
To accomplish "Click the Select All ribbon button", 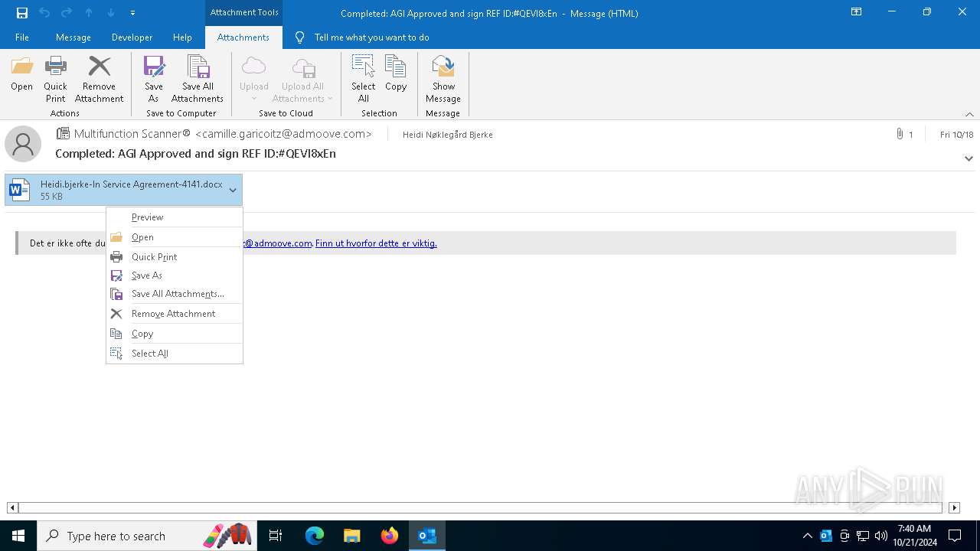I will (x=364, y=80).
